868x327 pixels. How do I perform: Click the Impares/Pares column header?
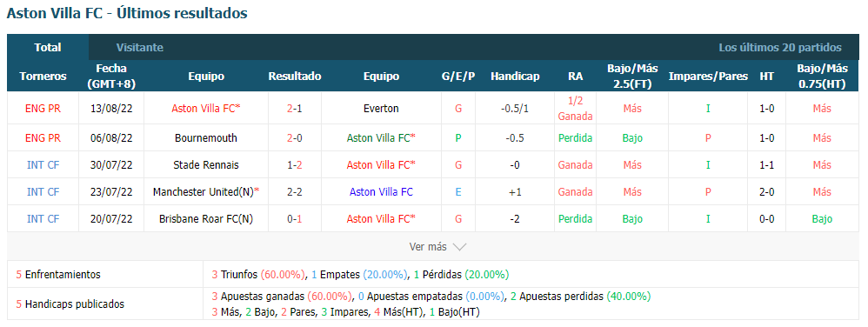pos(708,77)
